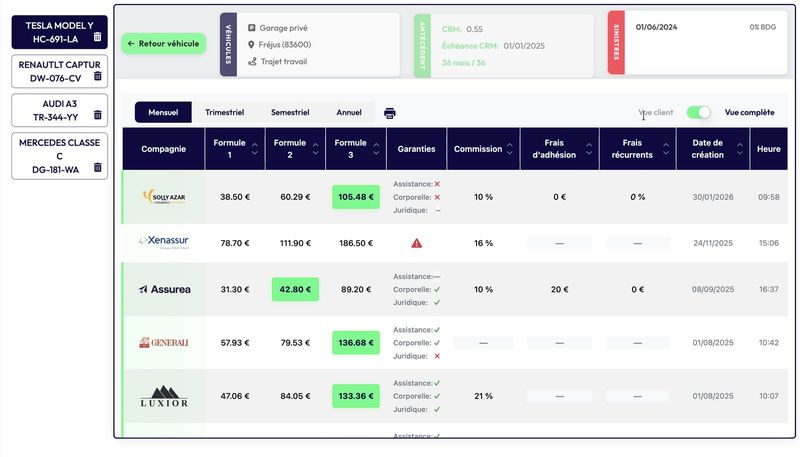Click the Garage privé parking icon
The height and width of the screenshot is (457, 800).
click(x=252, y=28)
